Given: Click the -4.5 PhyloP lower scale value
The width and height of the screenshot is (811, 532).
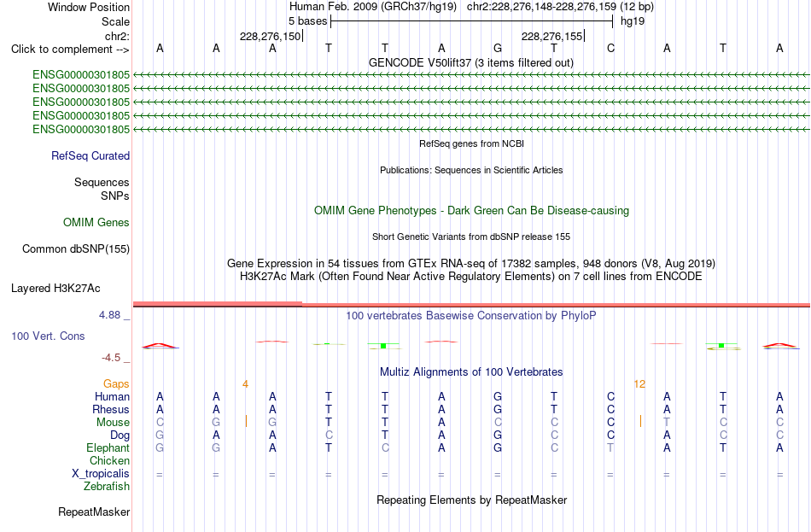Looking at the screenshot, I should (x=111, y=358).
